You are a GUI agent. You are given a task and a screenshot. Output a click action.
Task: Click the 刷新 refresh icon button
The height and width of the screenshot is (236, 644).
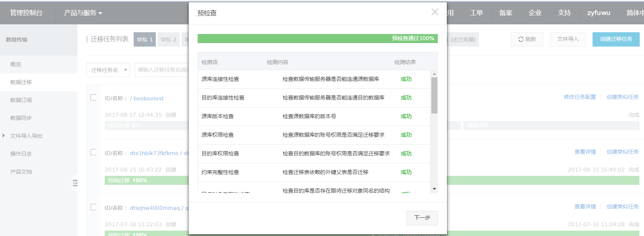pyautogui.click(x=527, y=39)
